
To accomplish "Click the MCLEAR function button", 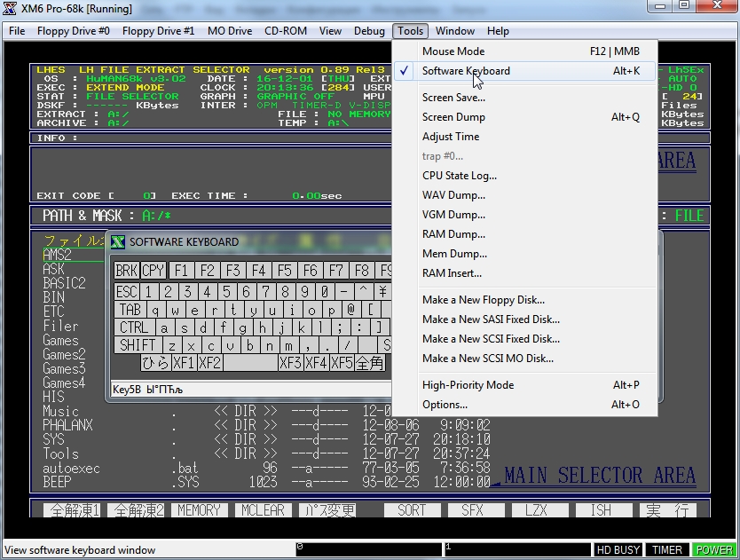I will [263, 510].
